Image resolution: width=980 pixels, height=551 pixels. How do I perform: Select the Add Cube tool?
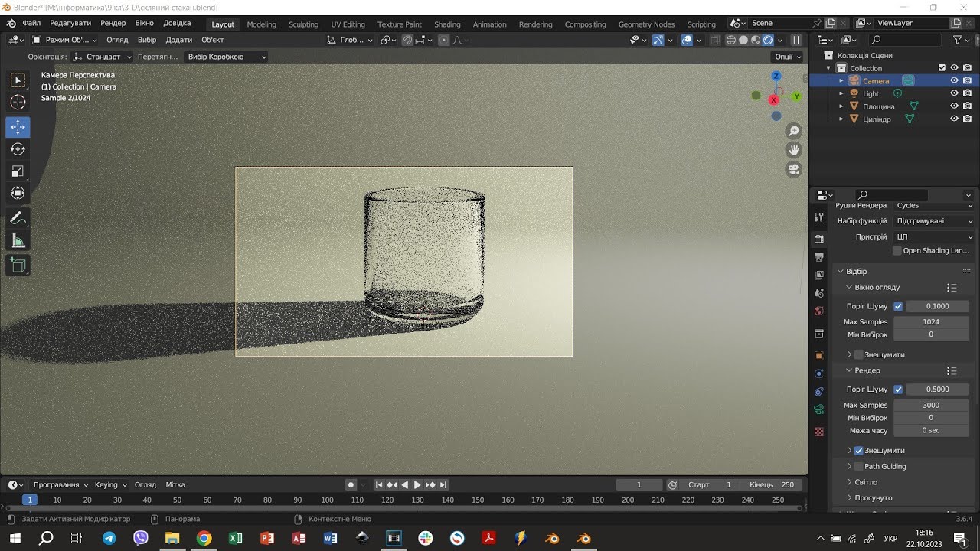coord(18,266)
